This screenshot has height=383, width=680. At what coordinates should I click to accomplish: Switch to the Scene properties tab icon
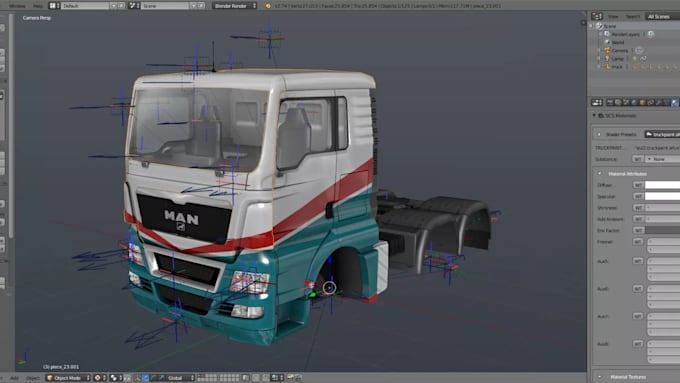pyautogui.click(x=626, y=102)
